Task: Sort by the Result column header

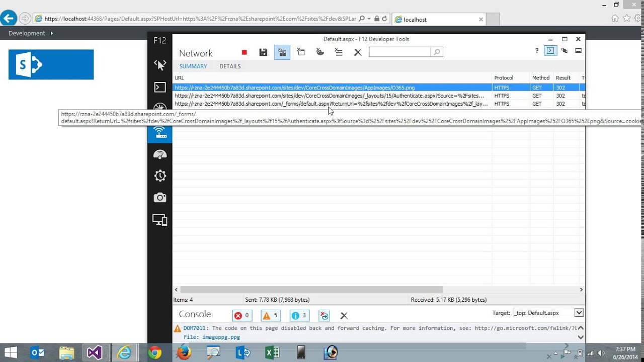Action: (x=566, y=78)
